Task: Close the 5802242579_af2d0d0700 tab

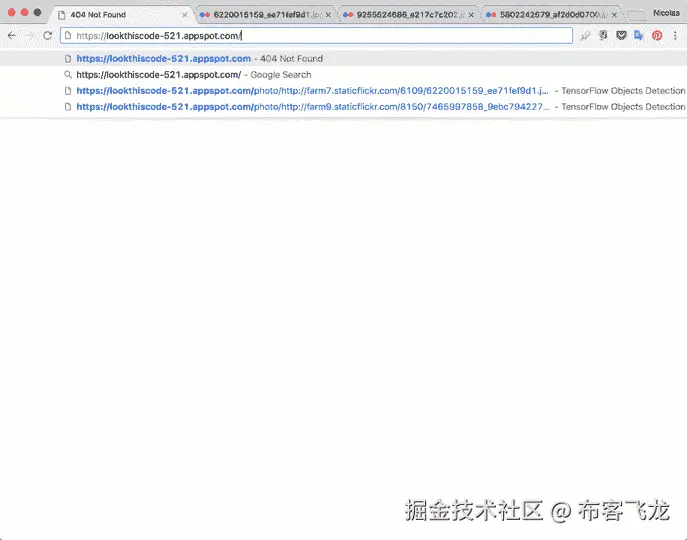Action: (614, 15)
